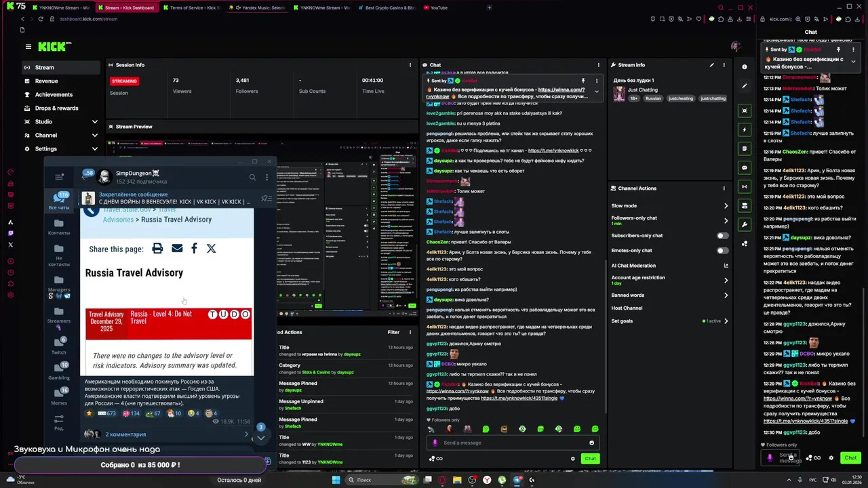Click the lightning bolt icon in the right toolbar
868x488 pixels.
point(745,129)
